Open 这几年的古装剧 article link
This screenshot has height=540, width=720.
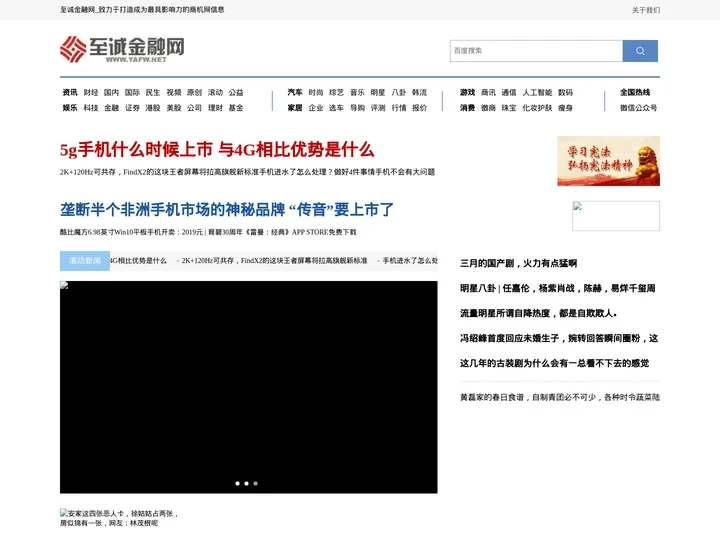click(554, 363)
